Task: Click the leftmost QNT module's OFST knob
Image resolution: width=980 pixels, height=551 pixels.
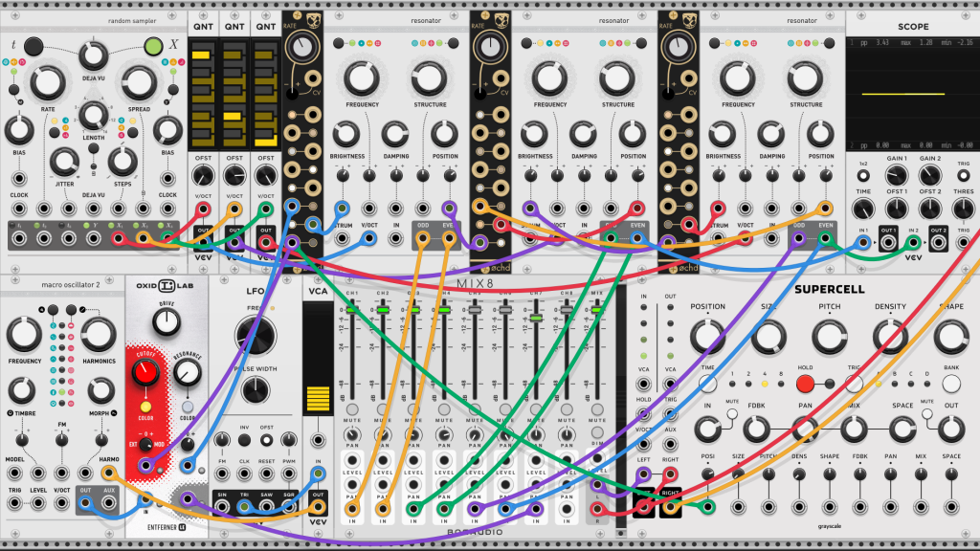Action: (x=203, y=176)
